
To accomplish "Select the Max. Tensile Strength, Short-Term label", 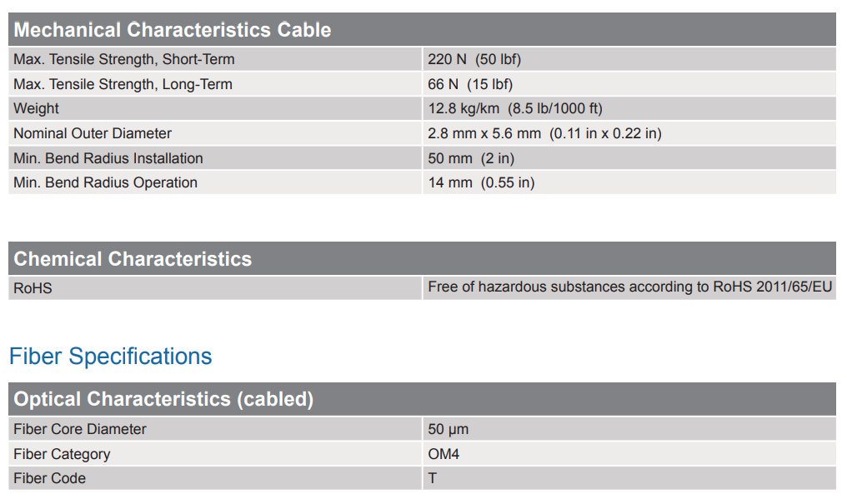I will click(124, 59).
